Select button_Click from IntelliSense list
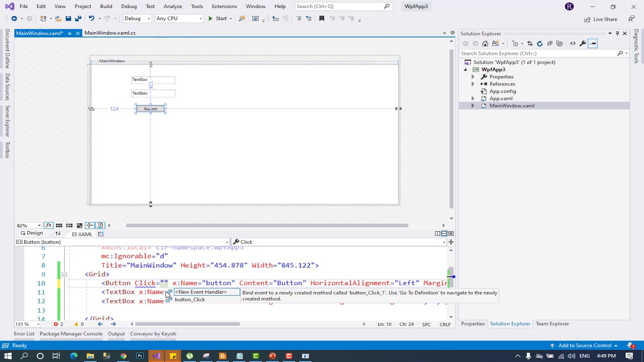This screenshot has width=644, height=362. 190,300
